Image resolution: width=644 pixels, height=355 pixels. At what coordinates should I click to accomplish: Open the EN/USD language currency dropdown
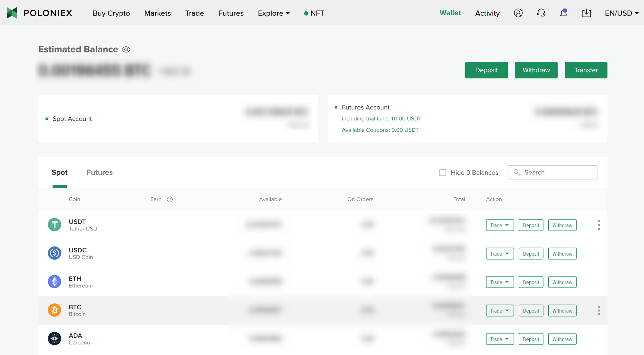pos(622,13)
